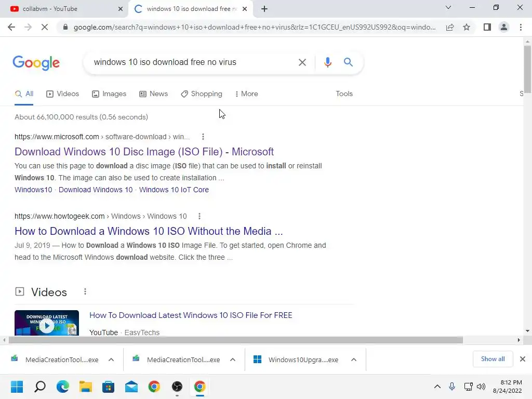532x399 pixels.
Task: Go to Google homepage via logo
Action: click(x=36, y=63)
